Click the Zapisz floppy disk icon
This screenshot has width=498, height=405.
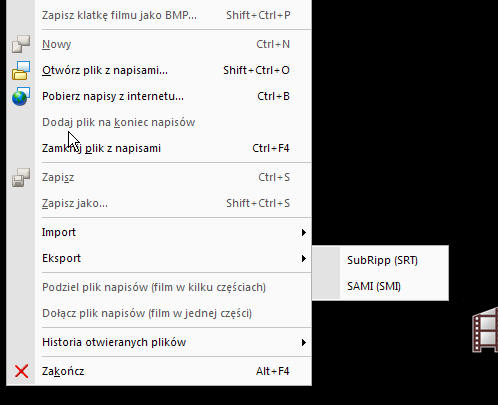[x=21, y=177]
